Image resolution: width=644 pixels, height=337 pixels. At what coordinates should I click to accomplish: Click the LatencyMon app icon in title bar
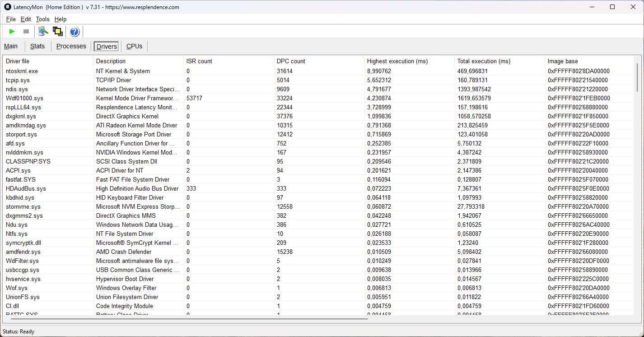[8, 7]
